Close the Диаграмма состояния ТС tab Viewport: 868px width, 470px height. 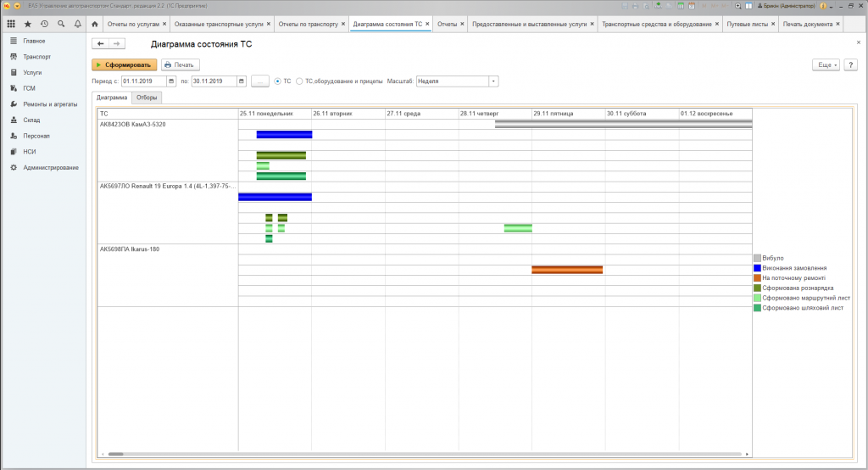[x=427, y=24]
